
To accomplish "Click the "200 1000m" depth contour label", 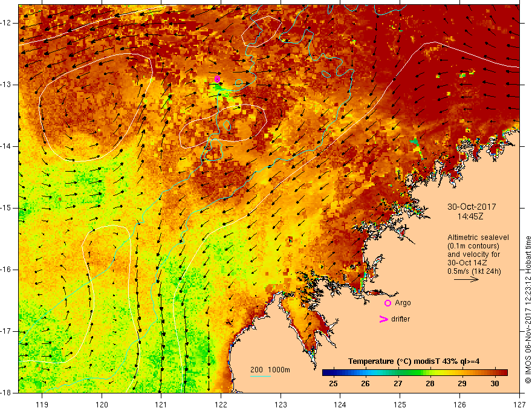I will pyautogui.click(x=270, y=370).
